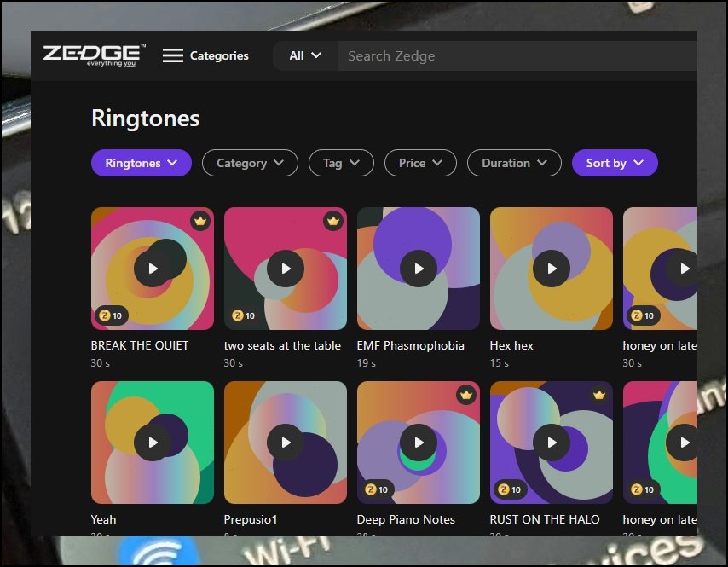This screenshot has height=567, width=728.
Task: Play BREAK THE QUIET ringtone
Action: (153, 269)
